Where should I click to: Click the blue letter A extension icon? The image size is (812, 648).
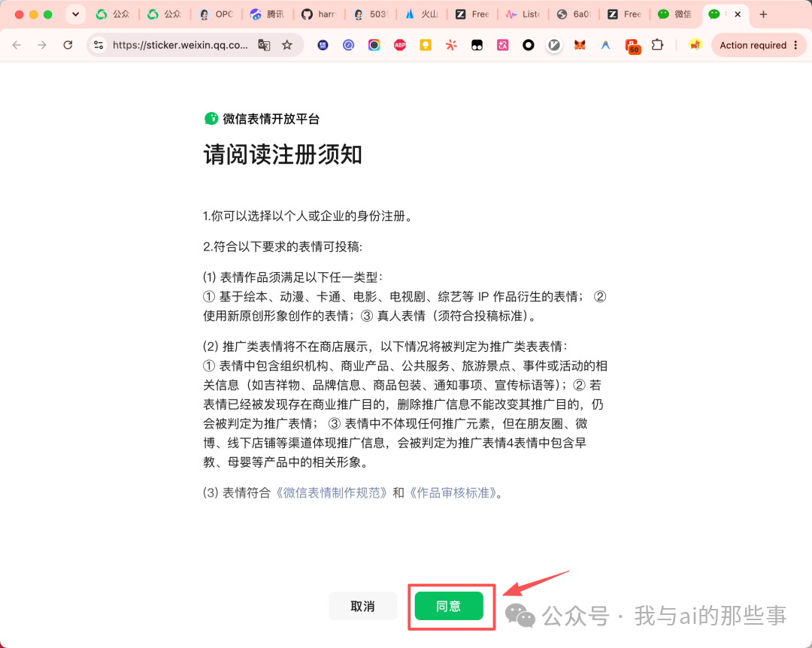click(605, 45)
